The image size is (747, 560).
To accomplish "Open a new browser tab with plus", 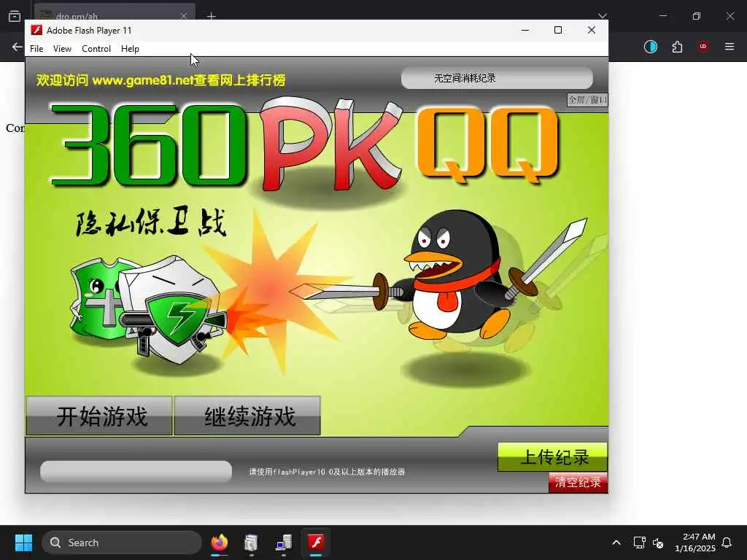I will (x=211, y=16).
